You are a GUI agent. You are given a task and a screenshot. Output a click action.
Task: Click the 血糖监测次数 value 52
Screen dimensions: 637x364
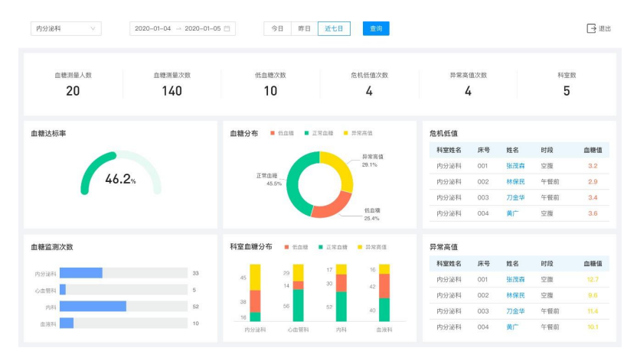point(196,307)
